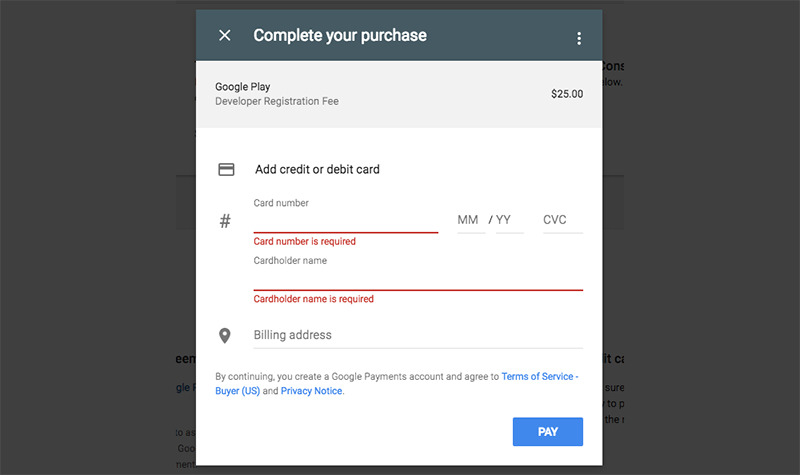
Task: Close the purchase dialog with X icon
Action: 224,35
